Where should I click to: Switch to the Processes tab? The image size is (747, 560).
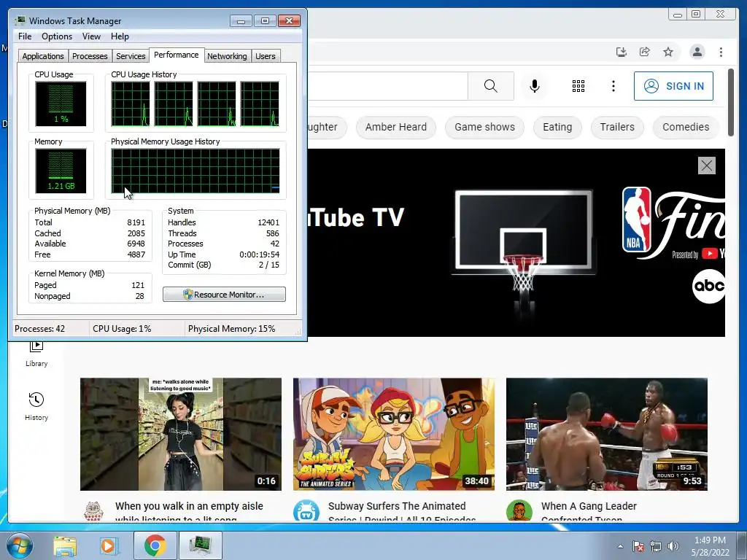click(90, 56)
